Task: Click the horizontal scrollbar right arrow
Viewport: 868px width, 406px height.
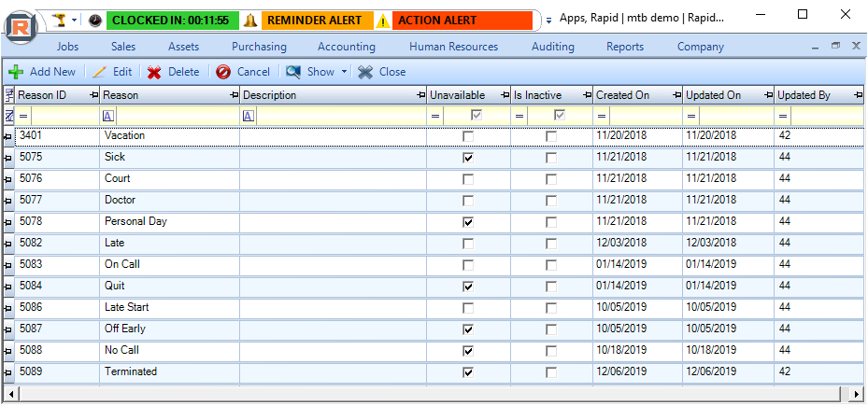Action: pyautogui.click(x=856, y=394)
